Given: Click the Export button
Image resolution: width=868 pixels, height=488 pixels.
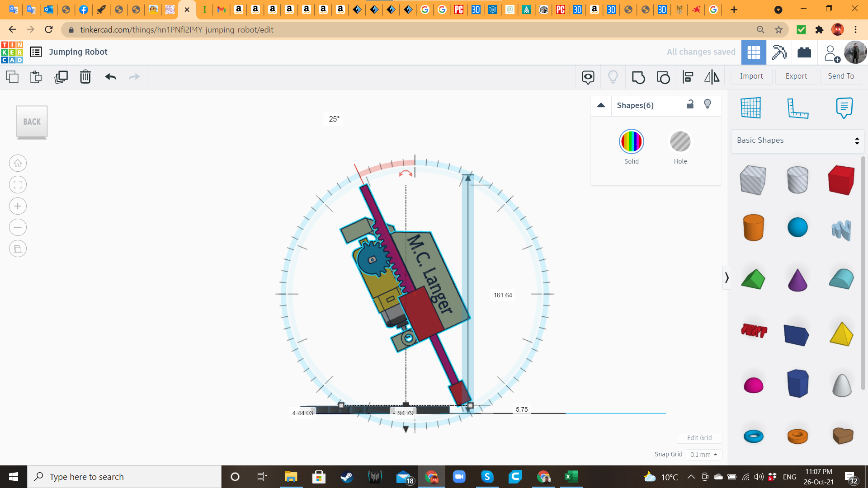Looking at the screenshot, I should tap(796, 76).
